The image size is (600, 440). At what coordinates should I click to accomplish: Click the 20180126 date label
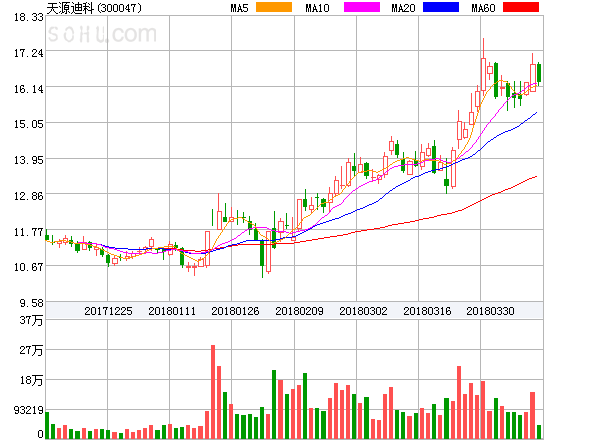click(235, 311)
